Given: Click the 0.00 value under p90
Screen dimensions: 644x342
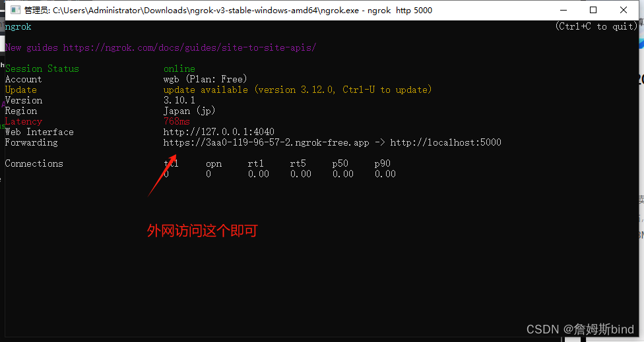Looking at the screenshot, I should click(x=385, y=174).
